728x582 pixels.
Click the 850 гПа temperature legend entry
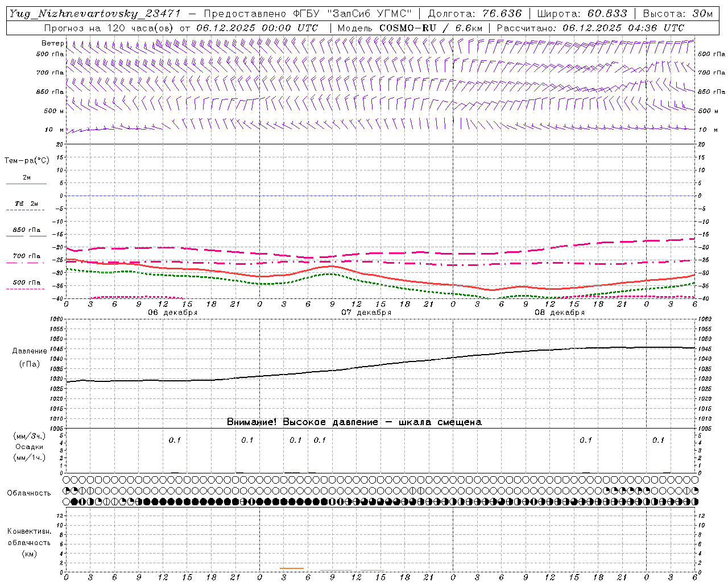coord(27,230)
